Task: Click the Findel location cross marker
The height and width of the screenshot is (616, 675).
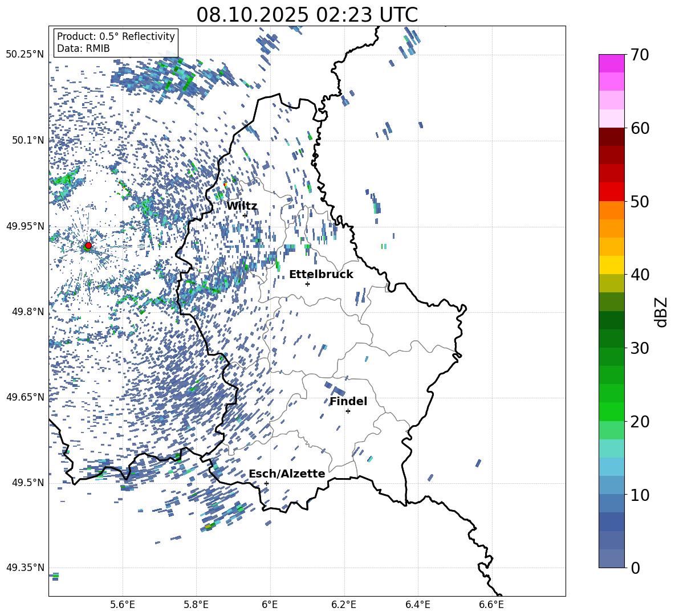Action: 348,411
